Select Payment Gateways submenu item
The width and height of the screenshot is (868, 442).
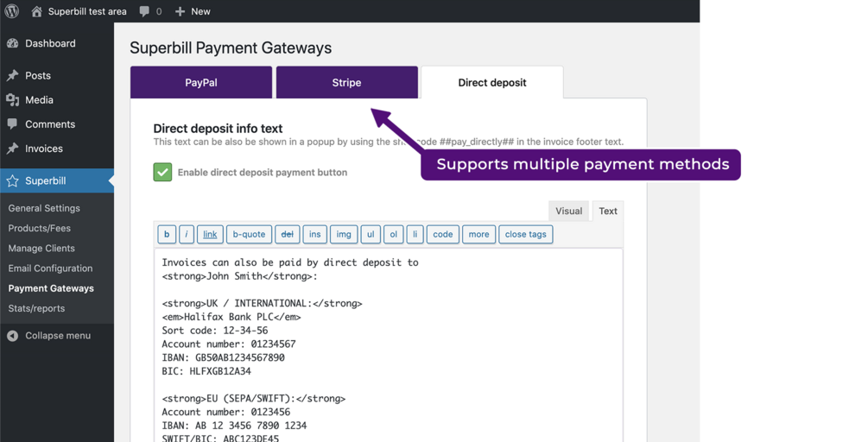(51, 288)
